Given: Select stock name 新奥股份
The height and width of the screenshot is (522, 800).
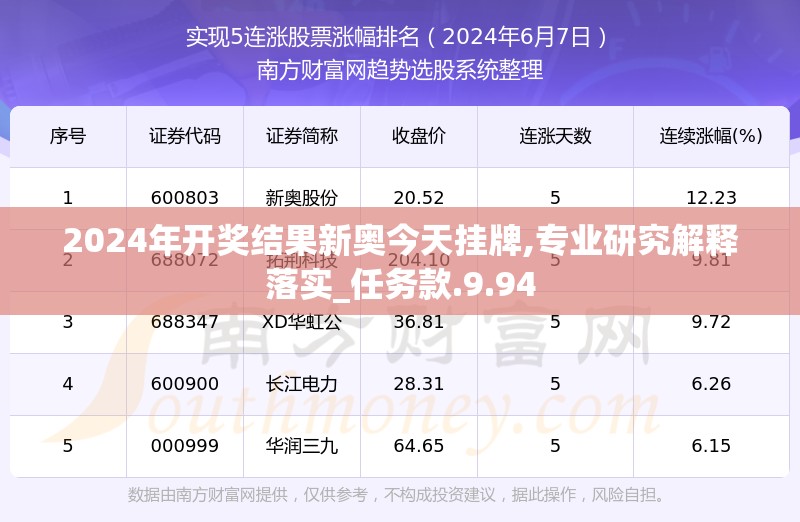Looking at the screenshot, I should 302,198.
